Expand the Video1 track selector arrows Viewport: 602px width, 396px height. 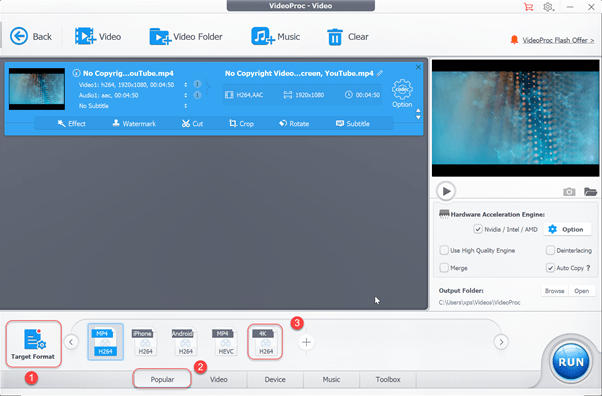click(185, 85)
